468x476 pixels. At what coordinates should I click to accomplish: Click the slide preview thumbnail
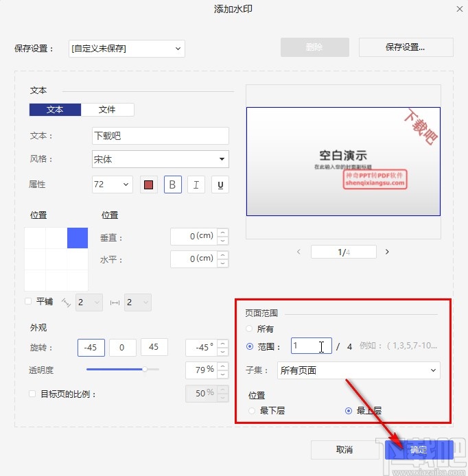click(343, 161)
